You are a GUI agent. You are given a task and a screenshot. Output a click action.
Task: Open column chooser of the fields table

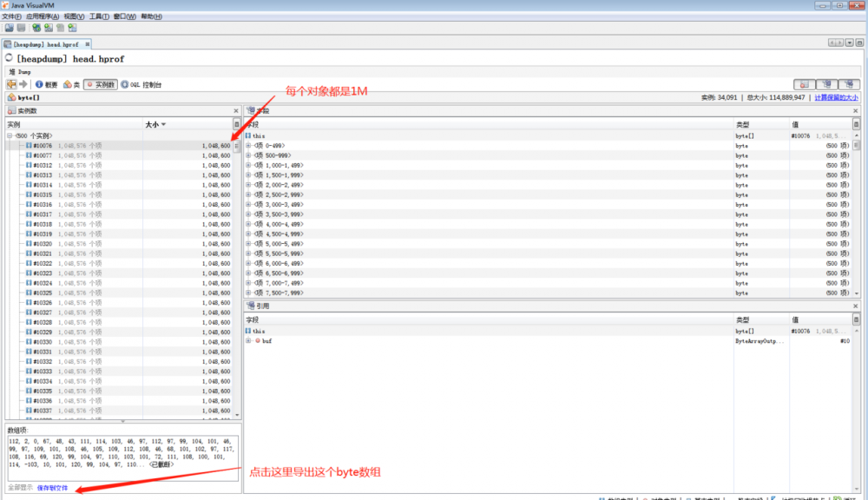pyautogui.click(x=856, y=124)
